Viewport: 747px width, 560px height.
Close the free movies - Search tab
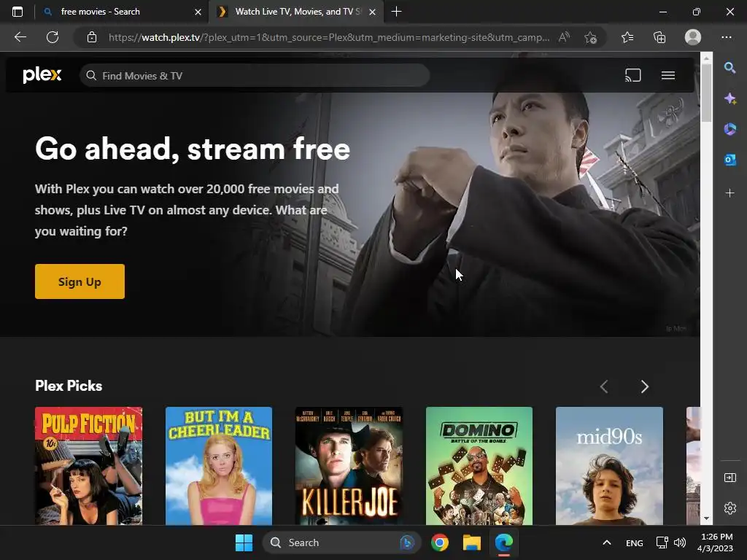click(198, 12)
